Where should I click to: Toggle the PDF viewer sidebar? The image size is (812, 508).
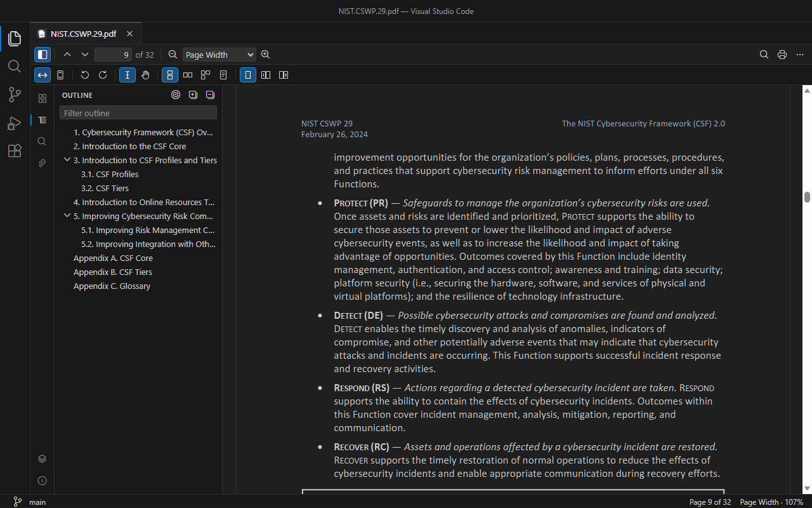tap(43, 55)
